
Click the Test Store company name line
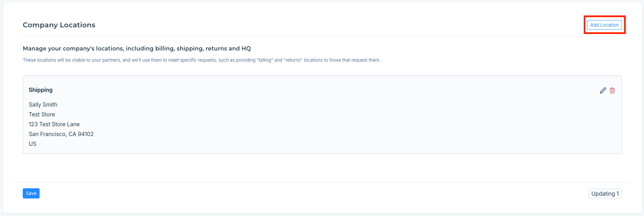[42, 114]
